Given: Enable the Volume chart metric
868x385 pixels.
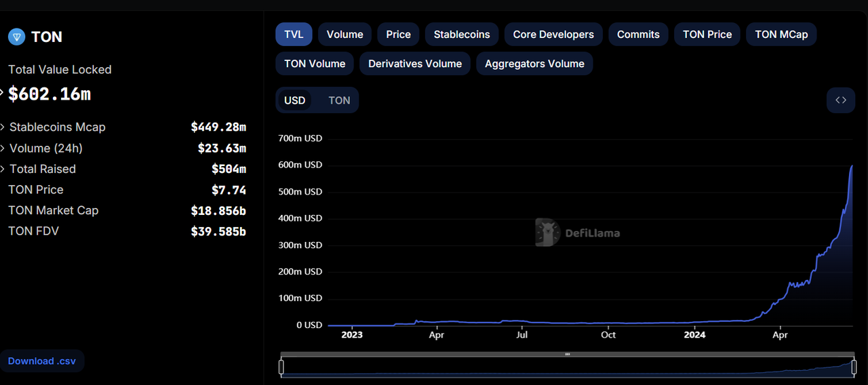Looking at the screenshot, I should pyautogui.click(x=344, y=35).
